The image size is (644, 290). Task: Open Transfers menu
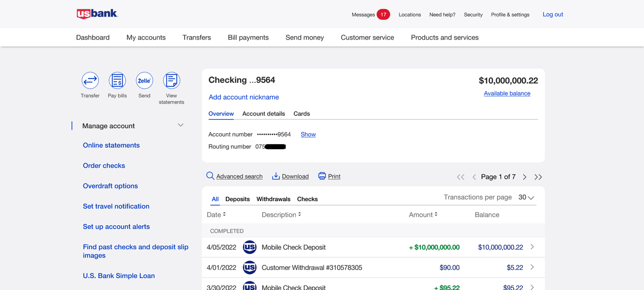197,37
